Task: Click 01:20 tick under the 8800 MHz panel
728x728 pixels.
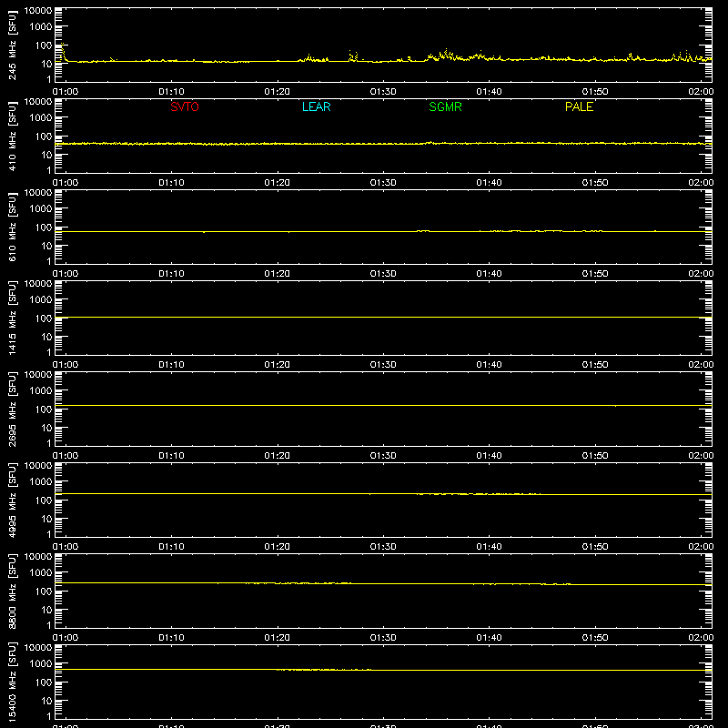Action: (278, 638)
